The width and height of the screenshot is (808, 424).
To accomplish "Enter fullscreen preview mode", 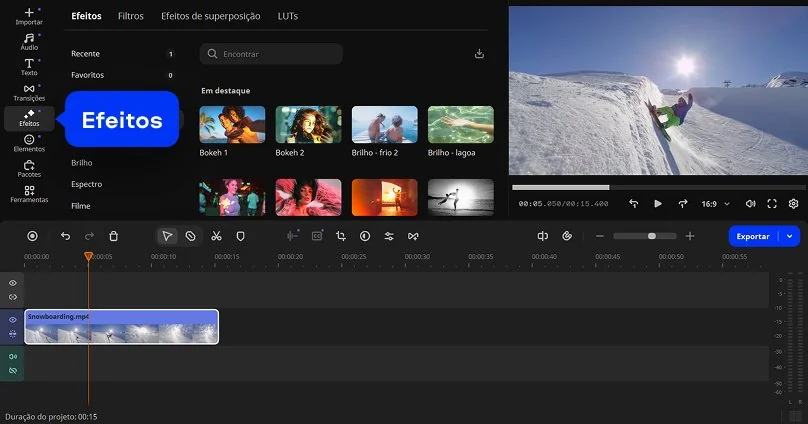I will tap(772, 203).
